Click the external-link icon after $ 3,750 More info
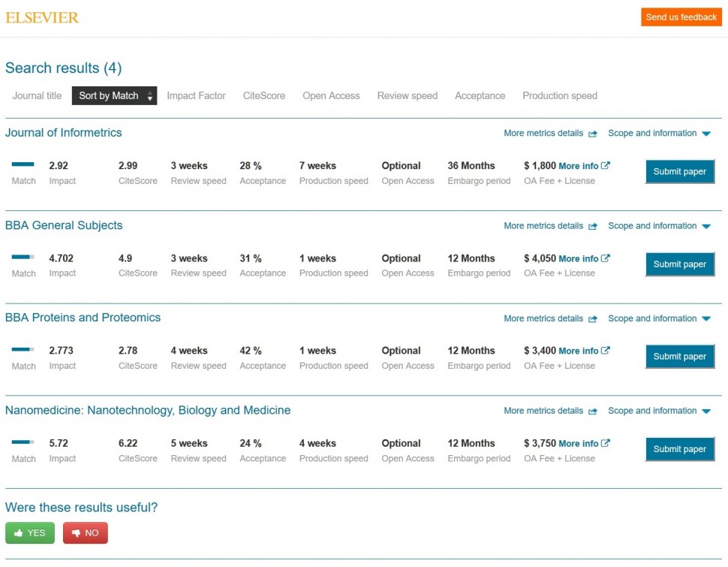 [606, 443]
